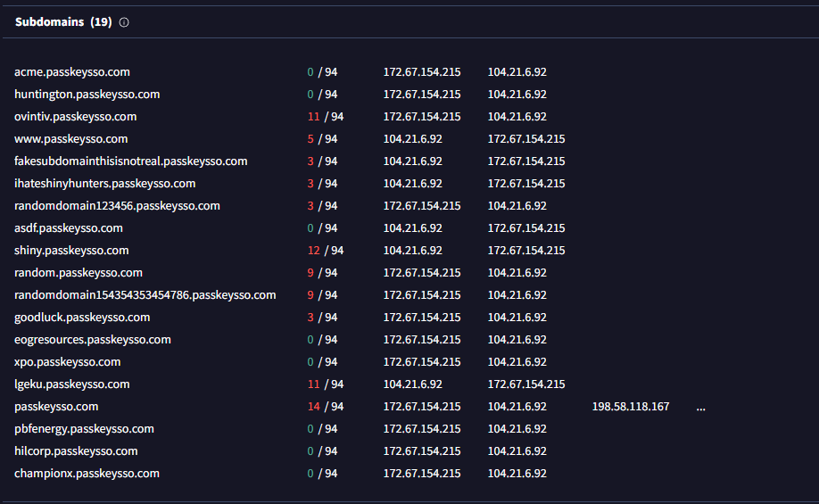819x504 pixels.
Task: Open the ellipsis for more passkeysso.com IPs
Action: pyautogui.click(x=701, y=407)
